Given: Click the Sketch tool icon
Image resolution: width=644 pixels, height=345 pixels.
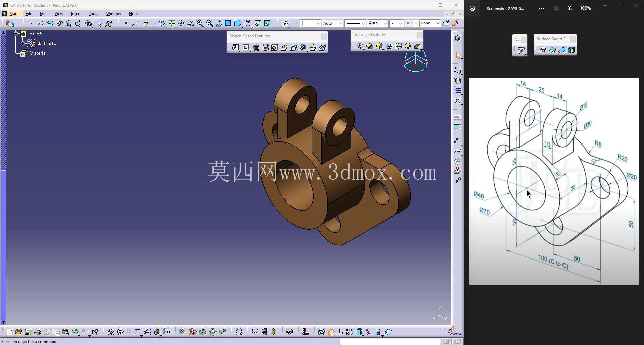Looking at the screenshot, I should 285,23.
